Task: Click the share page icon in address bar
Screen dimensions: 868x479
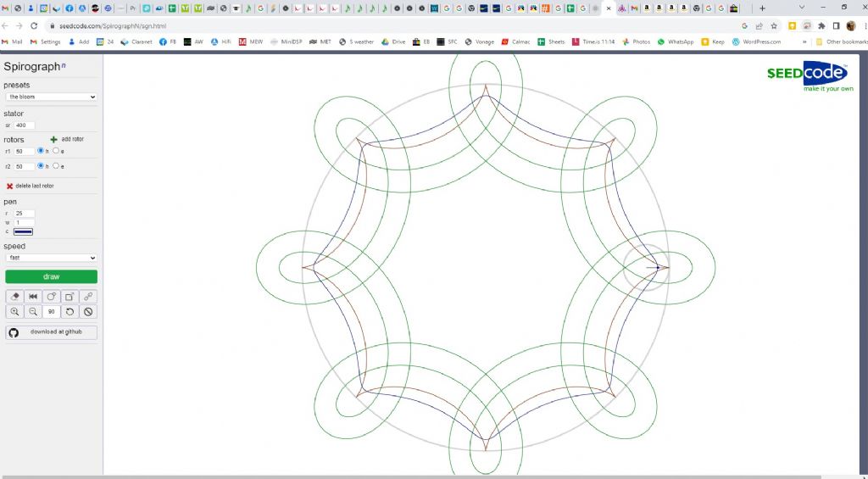Action: click(759, 26)
